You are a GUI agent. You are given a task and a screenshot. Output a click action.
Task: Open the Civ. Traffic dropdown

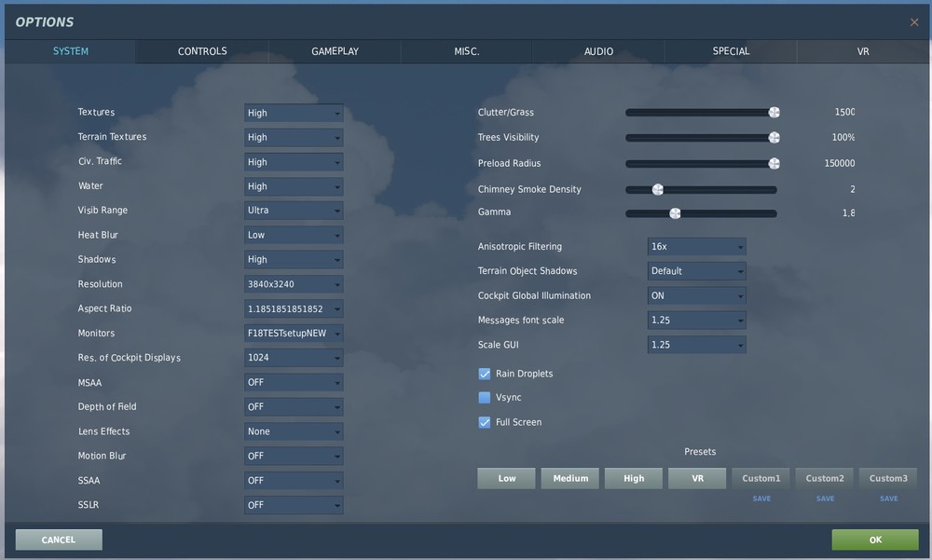(294, 162)
